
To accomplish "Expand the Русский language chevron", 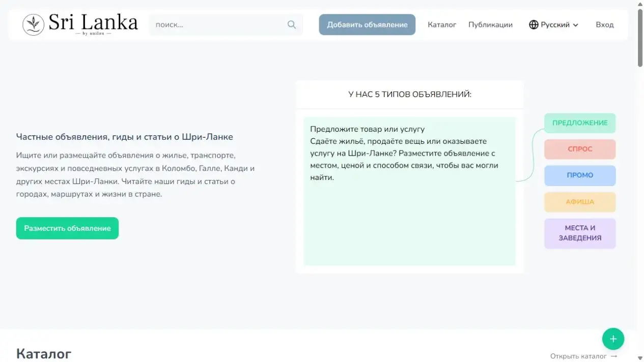I will pyautogui.click(x=576, y=25).
